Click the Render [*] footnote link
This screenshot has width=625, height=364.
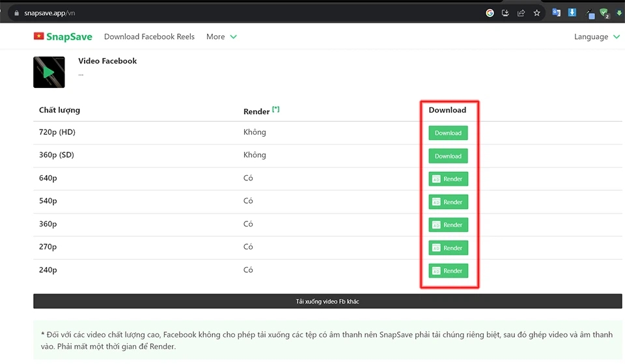click(276, 109)
